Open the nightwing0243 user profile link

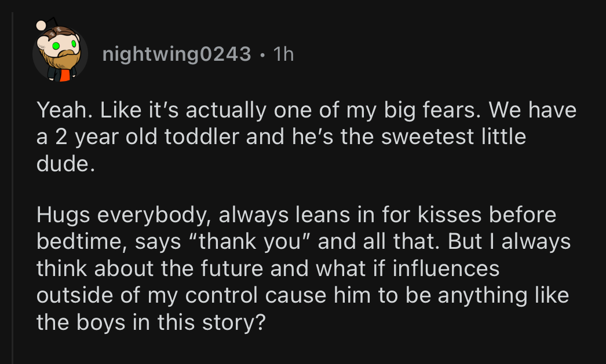[x=176, y=54]
